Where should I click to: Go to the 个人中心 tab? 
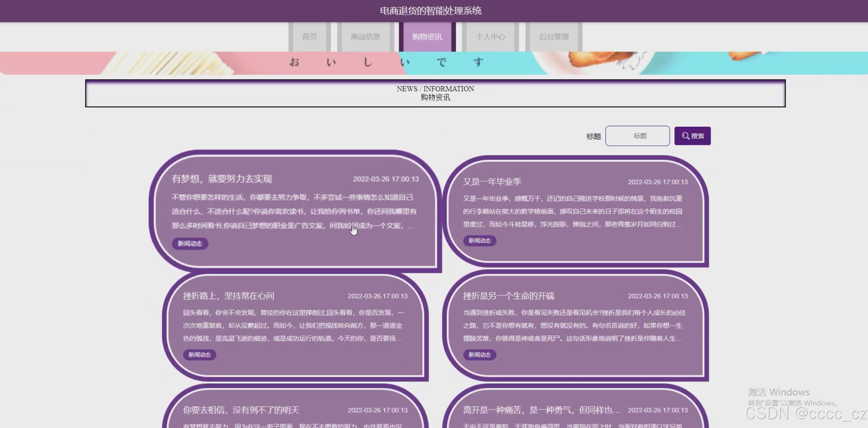click(490, 37)
